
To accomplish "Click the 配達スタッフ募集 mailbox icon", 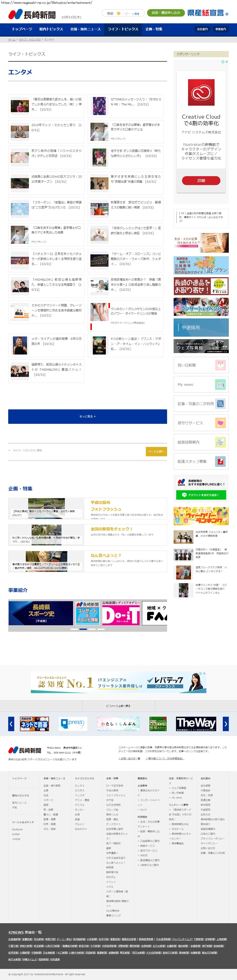I will pyautogui.click(x=221, y=461).
